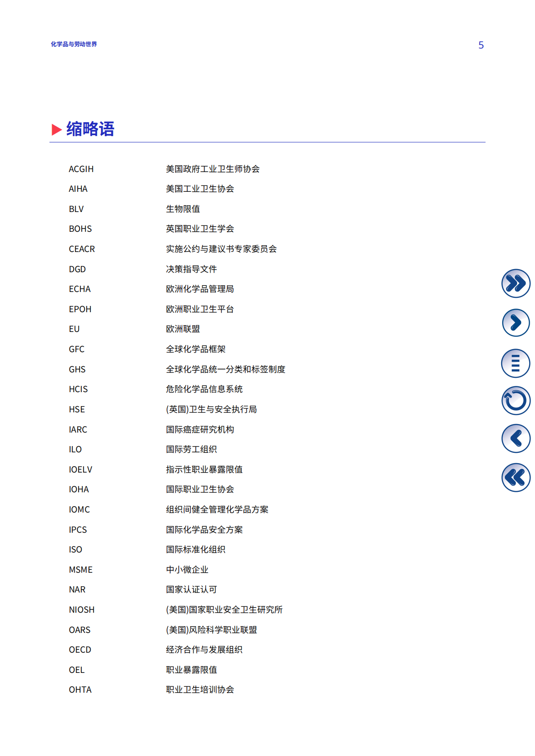Click abbreviation OECD

80,650
